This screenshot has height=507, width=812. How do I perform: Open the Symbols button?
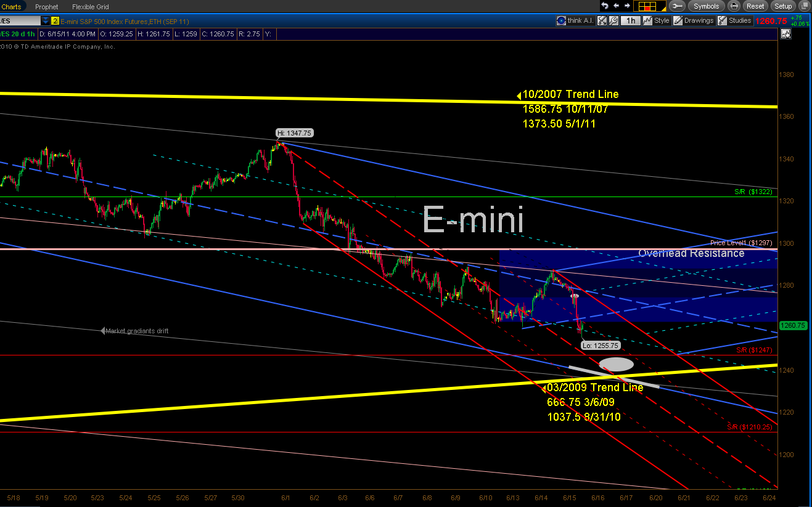point(706,6)
